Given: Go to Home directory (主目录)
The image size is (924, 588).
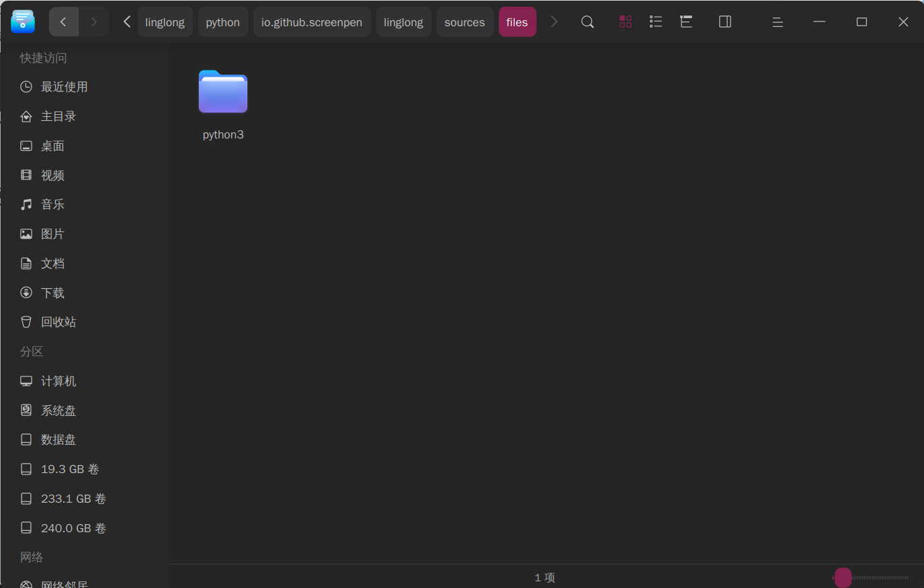Looking at the screenshot, I should (84, 116).
